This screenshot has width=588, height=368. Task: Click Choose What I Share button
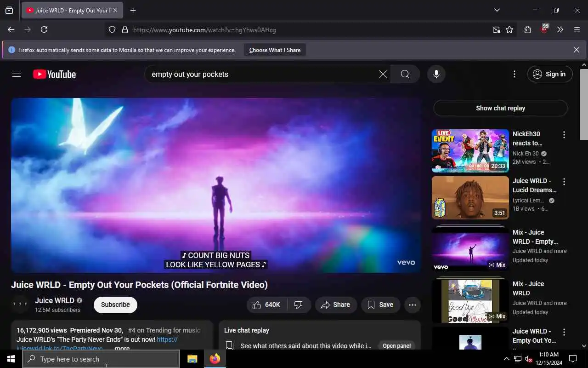[275, 50]
